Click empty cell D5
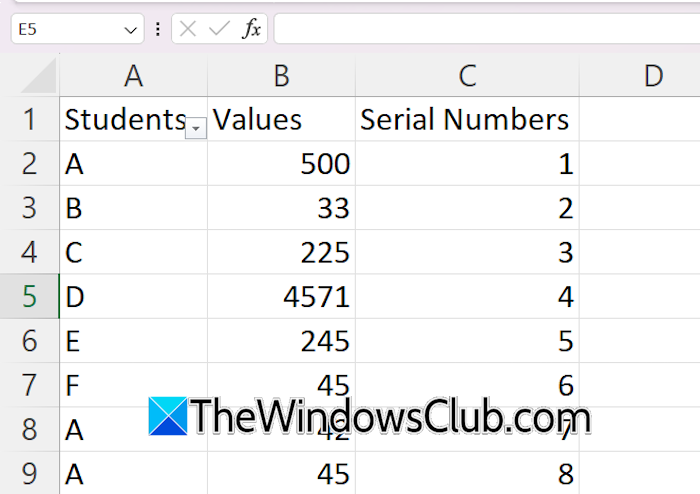The image size is (700, 494). tap(640, 296)
